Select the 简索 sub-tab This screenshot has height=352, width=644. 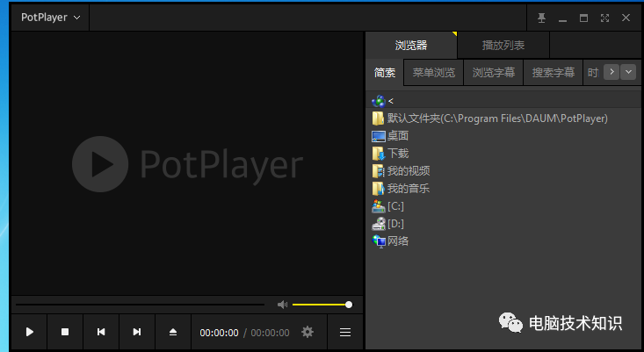click(385, 73)
